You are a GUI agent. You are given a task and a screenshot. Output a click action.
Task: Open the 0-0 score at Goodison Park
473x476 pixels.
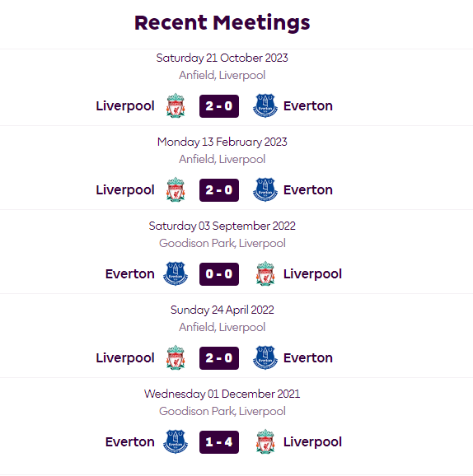tap(219, 274)
